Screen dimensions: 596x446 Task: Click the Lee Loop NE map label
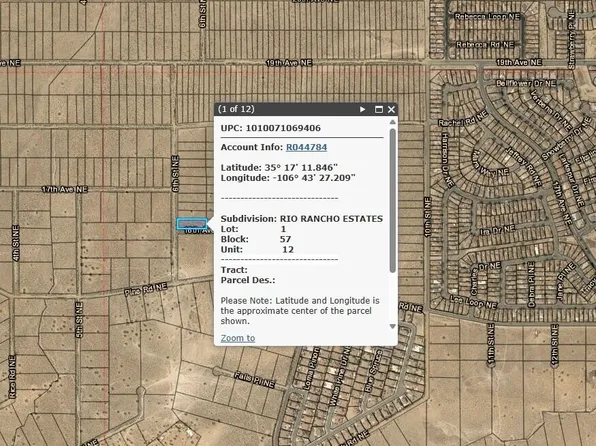click(474, 302)
